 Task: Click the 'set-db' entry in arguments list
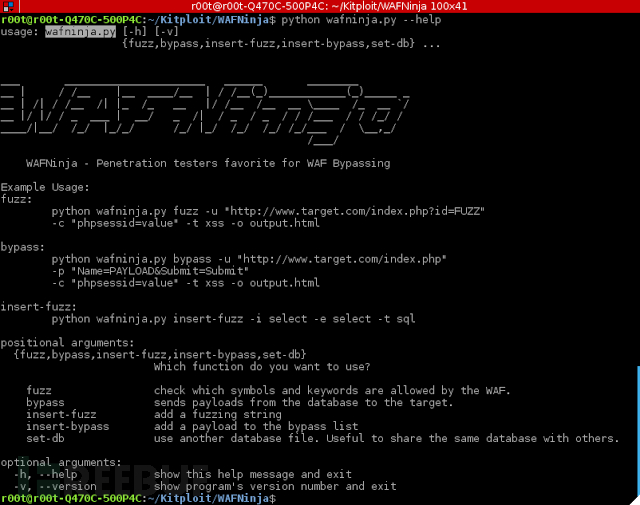coord(45,438)
